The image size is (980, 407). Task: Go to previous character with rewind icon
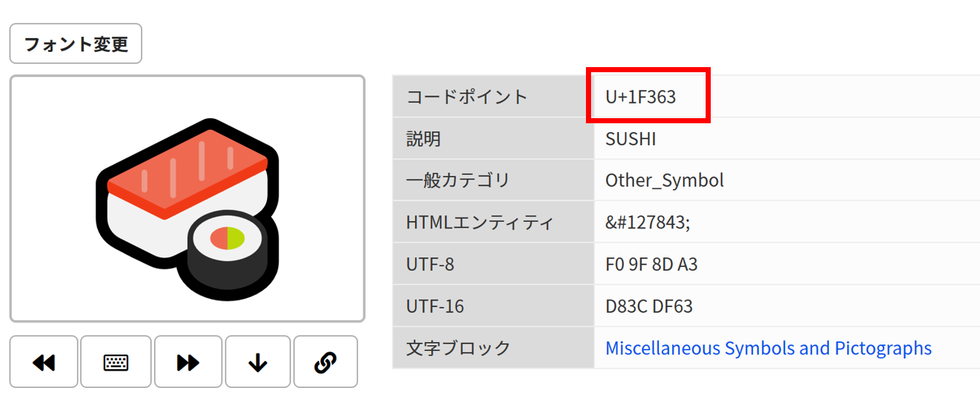point(44,362)
